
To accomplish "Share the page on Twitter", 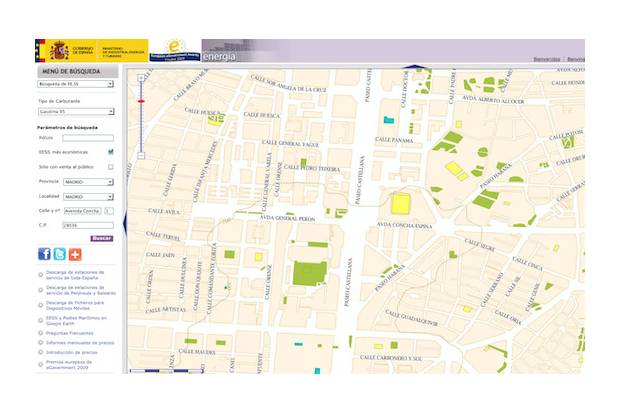I will pos(60,254).
